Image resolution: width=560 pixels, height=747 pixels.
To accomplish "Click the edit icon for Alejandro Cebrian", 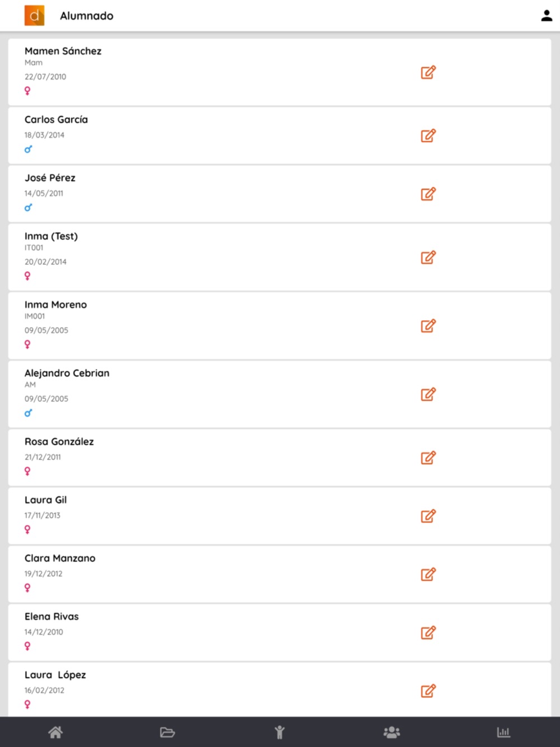I will pos(428,394).
